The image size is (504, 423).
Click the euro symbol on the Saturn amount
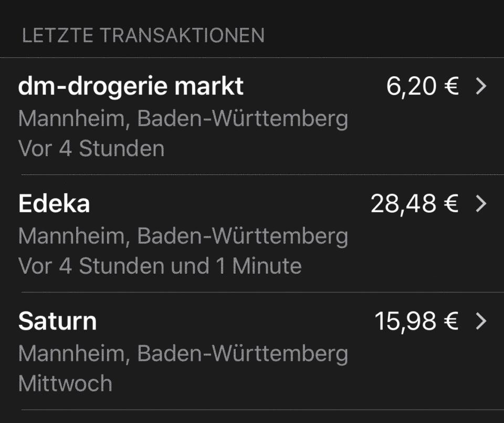click(x=451, y=321)
